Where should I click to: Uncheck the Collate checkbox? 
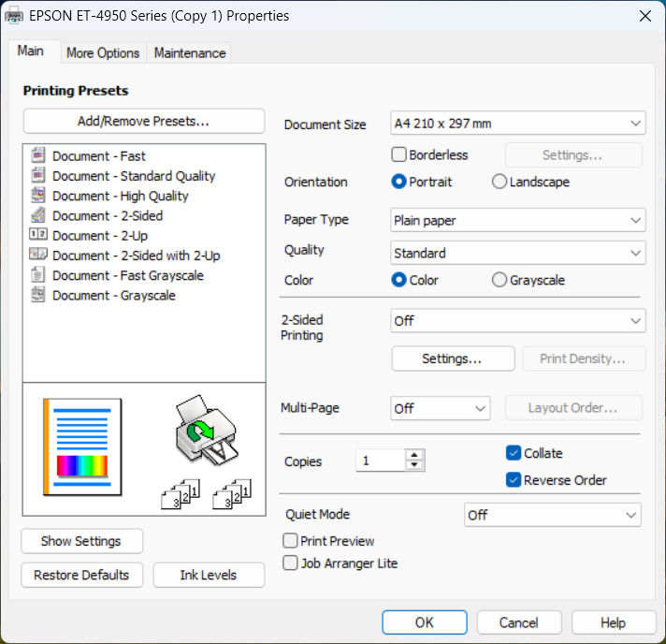[x=514, y=453]
